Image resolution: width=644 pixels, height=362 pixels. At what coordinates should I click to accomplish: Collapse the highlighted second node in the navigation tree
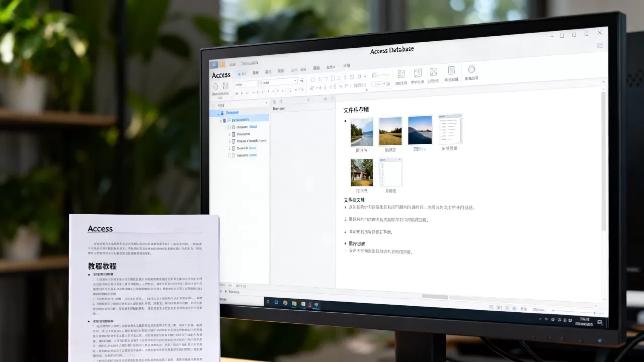[220, 121]
